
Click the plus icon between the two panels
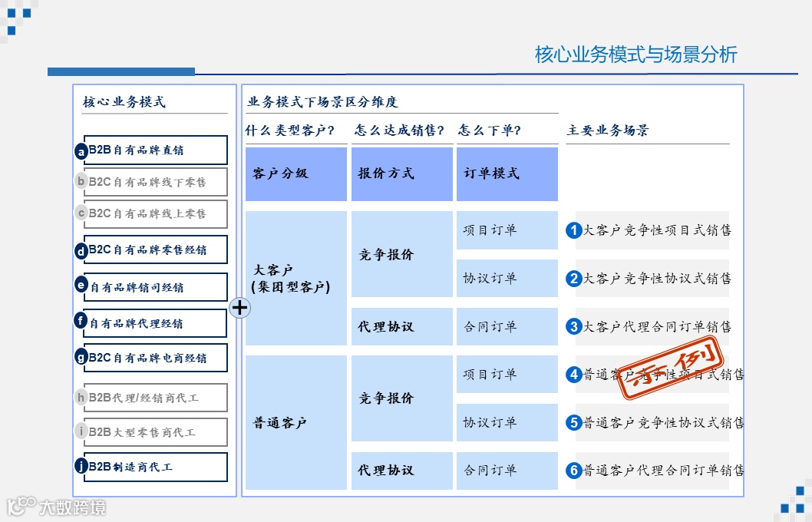[x=239, y=308]
